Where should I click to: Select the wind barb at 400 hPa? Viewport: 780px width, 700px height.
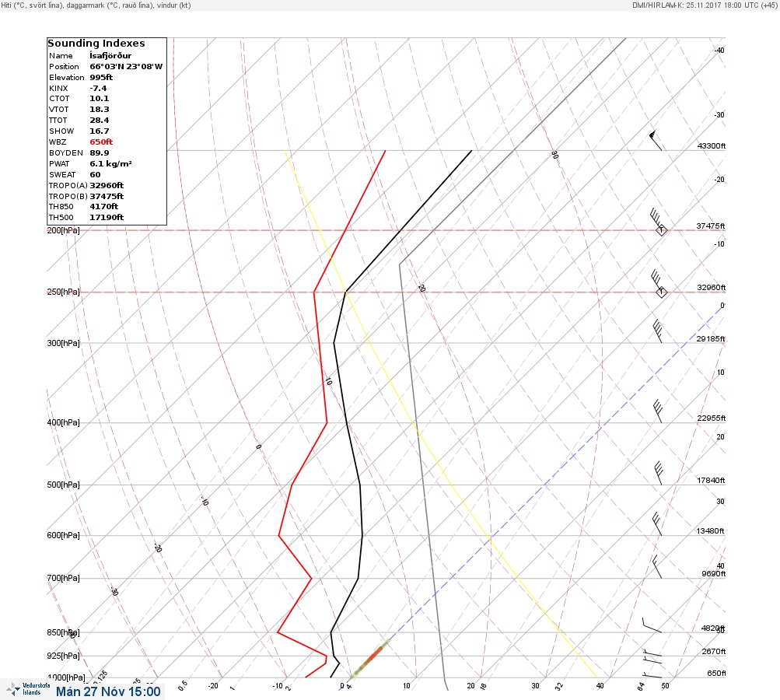(x=657, y=411)
